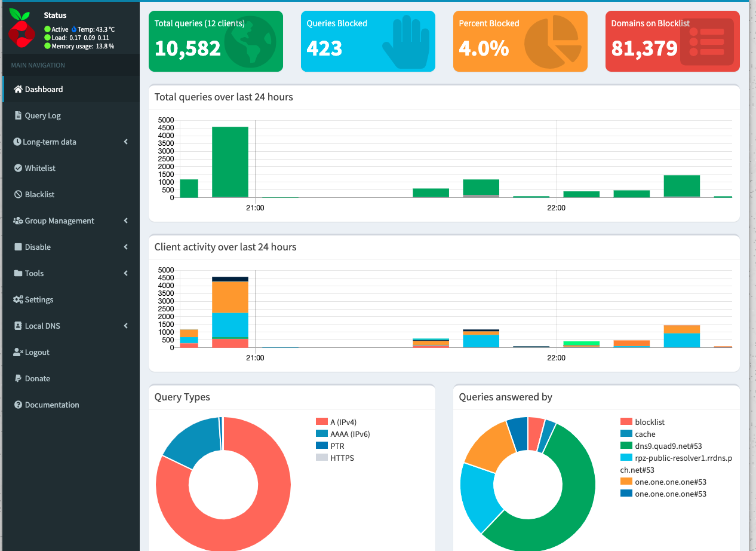Open the Tools menu item
756x551 pixels.
(x=34, y=273)
